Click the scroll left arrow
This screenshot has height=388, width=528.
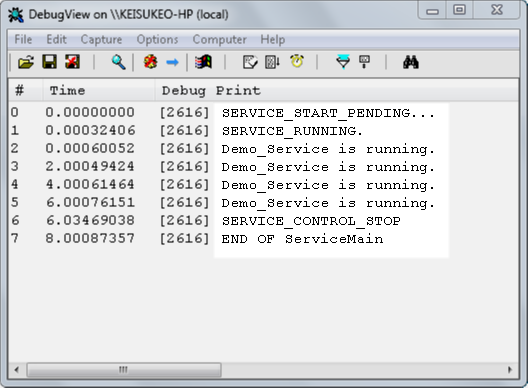16,369
